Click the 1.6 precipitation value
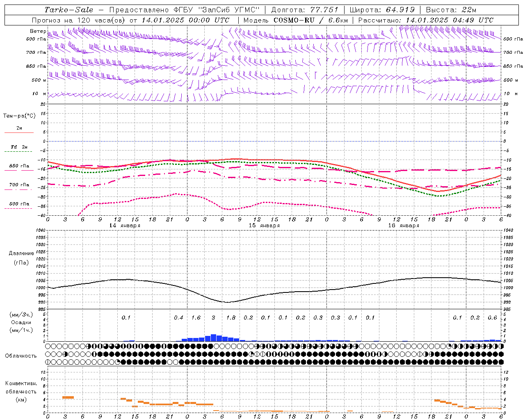 point(196,318)
